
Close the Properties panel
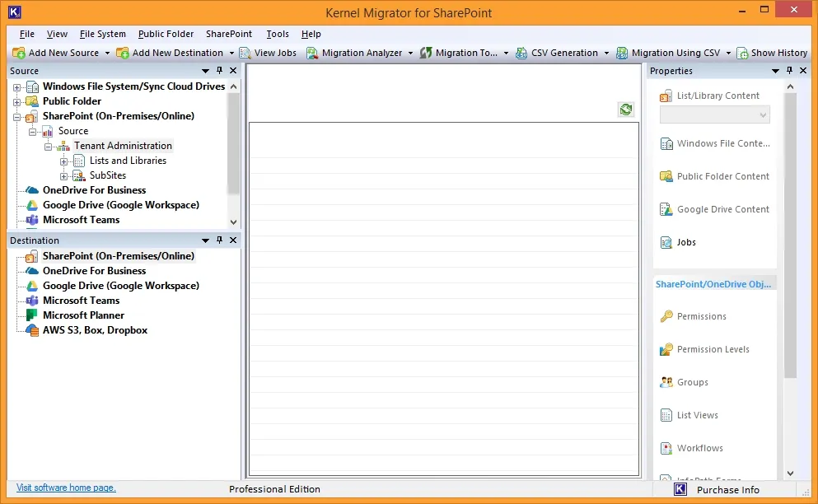pyautogui.click(x=803, y=71)
